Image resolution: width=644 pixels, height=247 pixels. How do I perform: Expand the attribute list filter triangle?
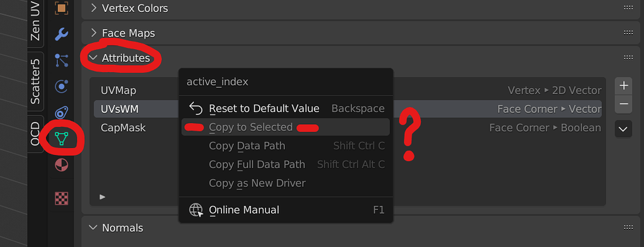pos(103,197)
